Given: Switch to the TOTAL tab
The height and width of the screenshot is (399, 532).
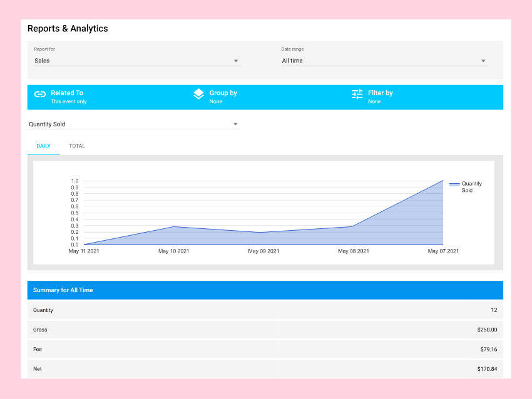Looking at the screenshot, I should pyautogui.click(x=77, y=146).
